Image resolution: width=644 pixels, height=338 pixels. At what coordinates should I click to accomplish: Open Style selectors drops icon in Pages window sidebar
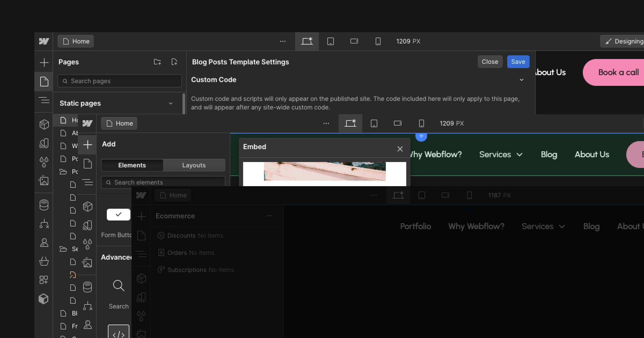point(44,162)
